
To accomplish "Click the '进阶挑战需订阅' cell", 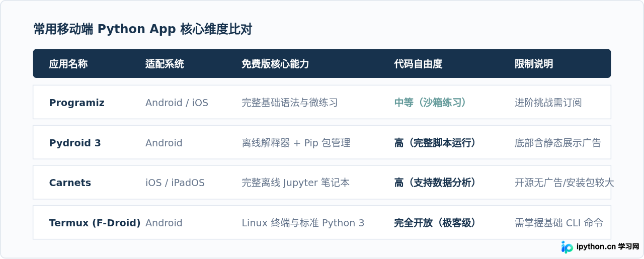I will 548,103.
